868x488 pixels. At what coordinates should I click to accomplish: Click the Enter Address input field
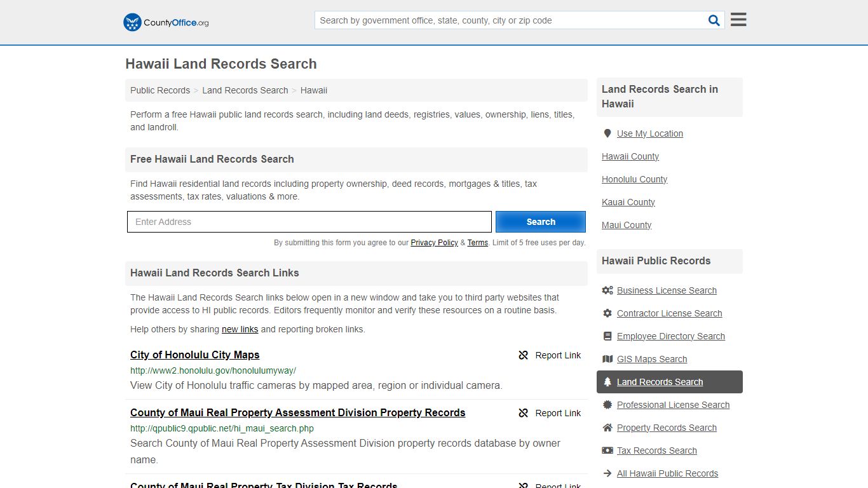309,222
